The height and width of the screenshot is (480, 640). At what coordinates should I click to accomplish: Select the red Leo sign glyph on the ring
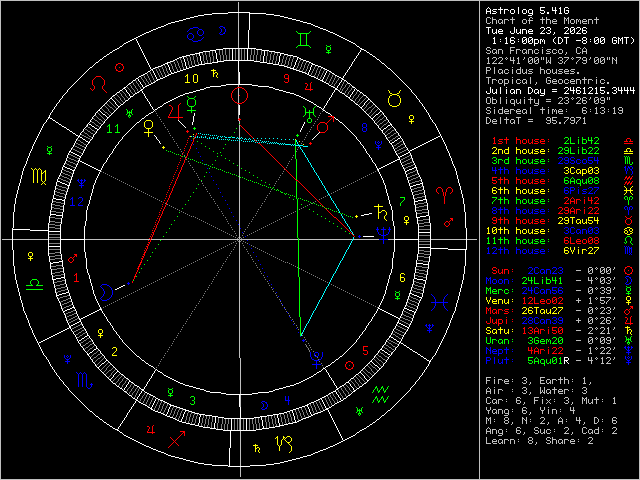pyautogui.click(x=98, y=84)
